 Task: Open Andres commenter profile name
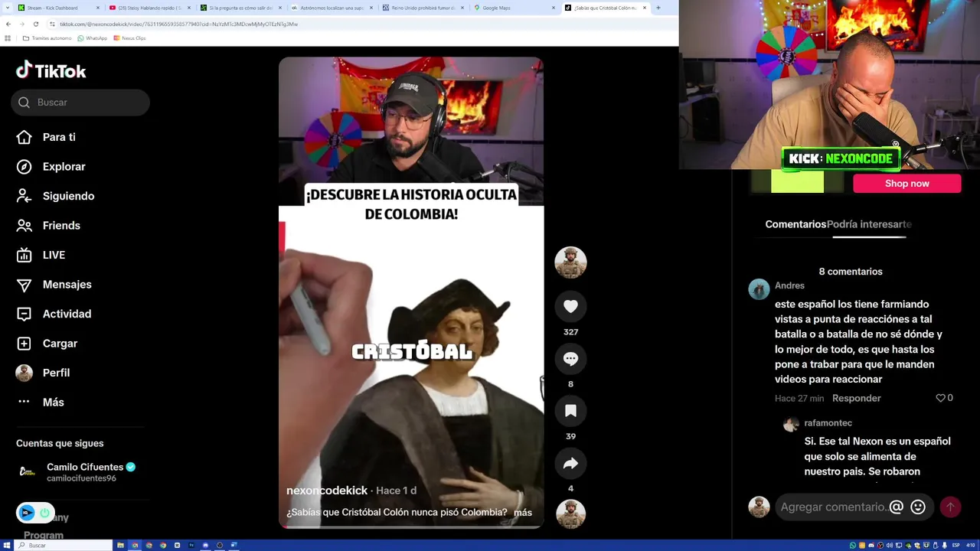click(x=789, y=285)
